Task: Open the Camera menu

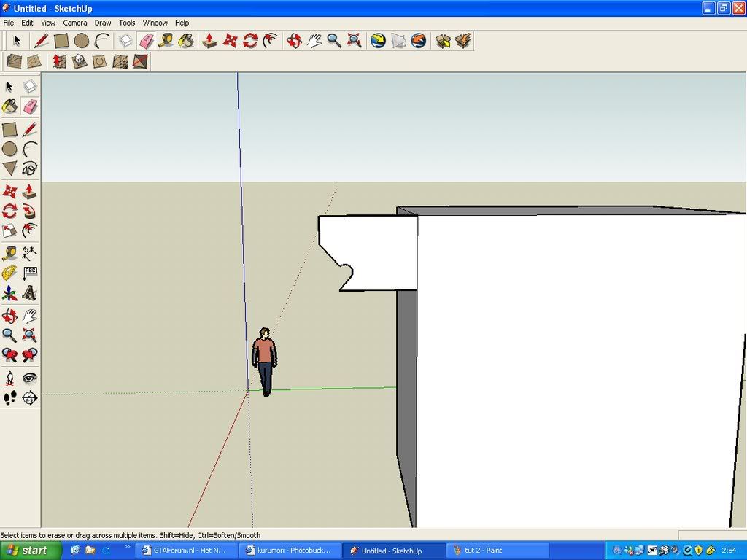Action: (x=75, y=23)
